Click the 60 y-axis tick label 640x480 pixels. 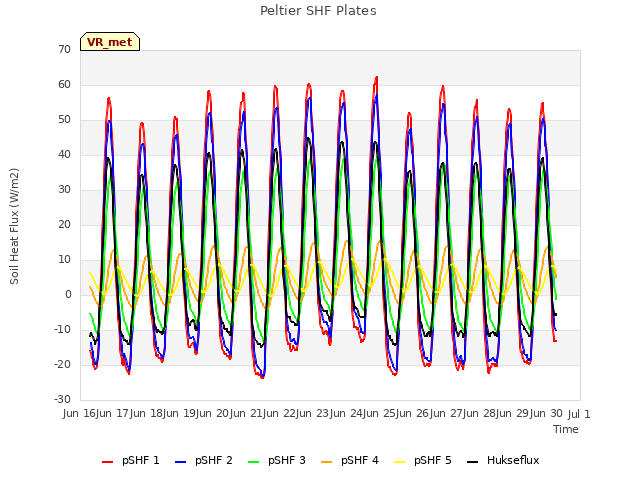(x=64, y=84)
